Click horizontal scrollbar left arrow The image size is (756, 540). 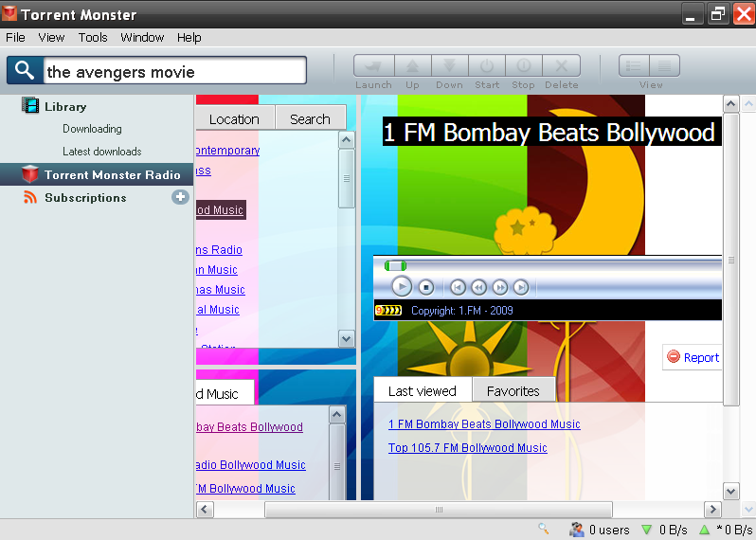click(205, 509)
